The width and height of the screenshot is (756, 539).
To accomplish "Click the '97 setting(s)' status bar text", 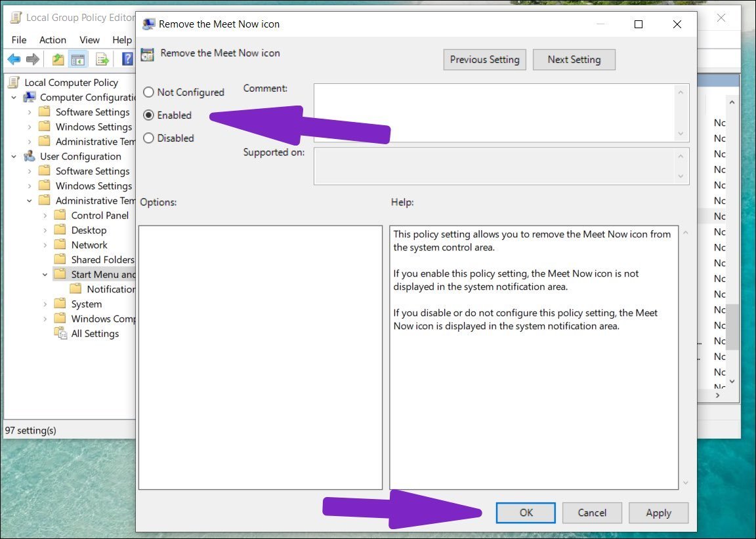I will coord(30,430).
